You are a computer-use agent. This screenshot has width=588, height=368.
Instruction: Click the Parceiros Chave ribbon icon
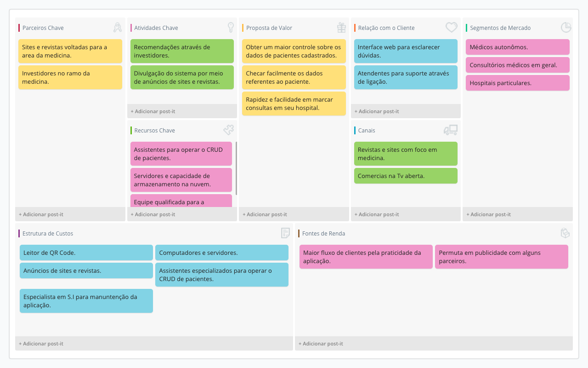tap(118, 28)
